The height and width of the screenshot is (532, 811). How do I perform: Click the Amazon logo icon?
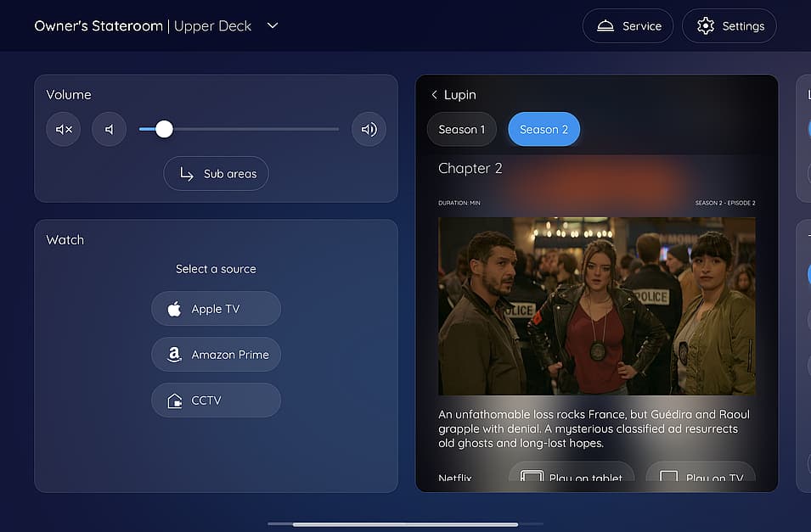pos(174,355)
